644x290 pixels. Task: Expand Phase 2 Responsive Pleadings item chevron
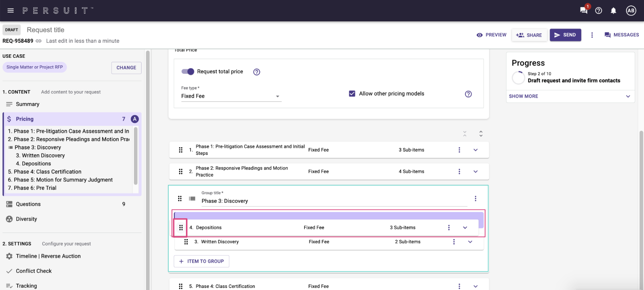tap(475, 171)
